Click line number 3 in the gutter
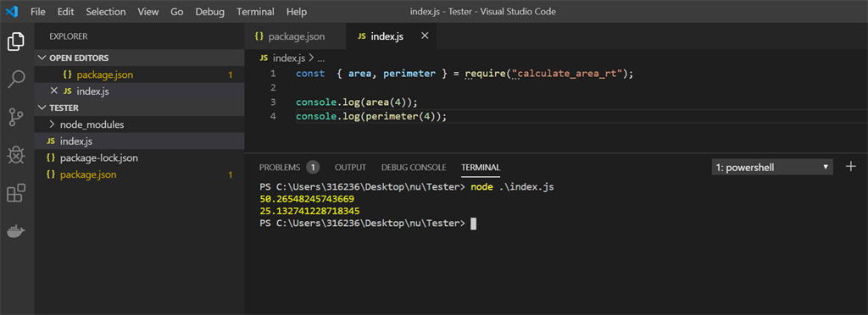Screen dimensions: 868x315 pyautogui.click(x=273, y=102)
